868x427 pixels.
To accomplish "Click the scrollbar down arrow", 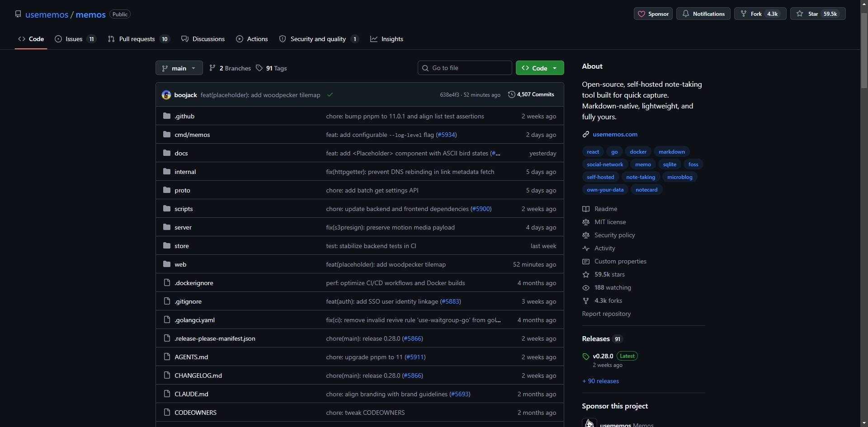I will click(864, 423).
